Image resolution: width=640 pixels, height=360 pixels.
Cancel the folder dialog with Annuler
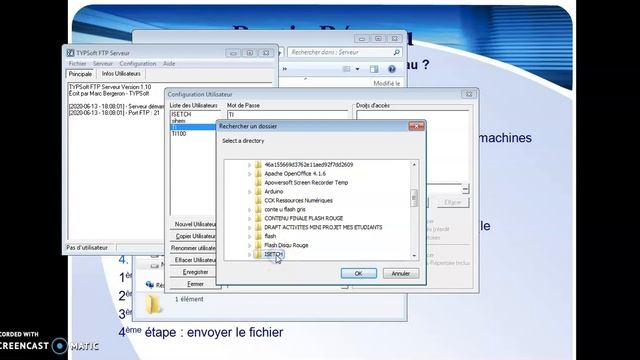click(x=400, y=273)
